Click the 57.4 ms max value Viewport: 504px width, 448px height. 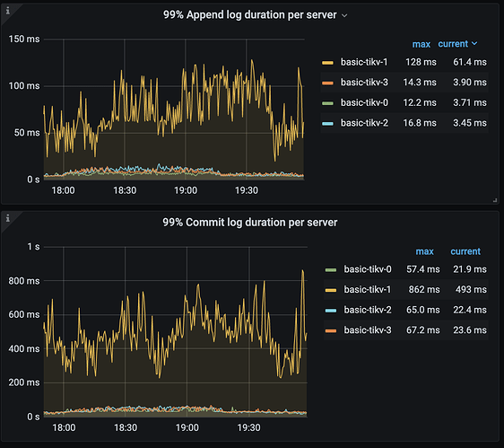[x=422, y=269]
